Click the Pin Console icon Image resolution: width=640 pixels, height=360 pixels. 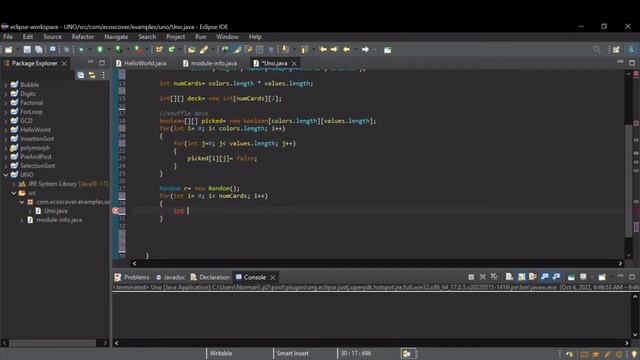point(571,277)
